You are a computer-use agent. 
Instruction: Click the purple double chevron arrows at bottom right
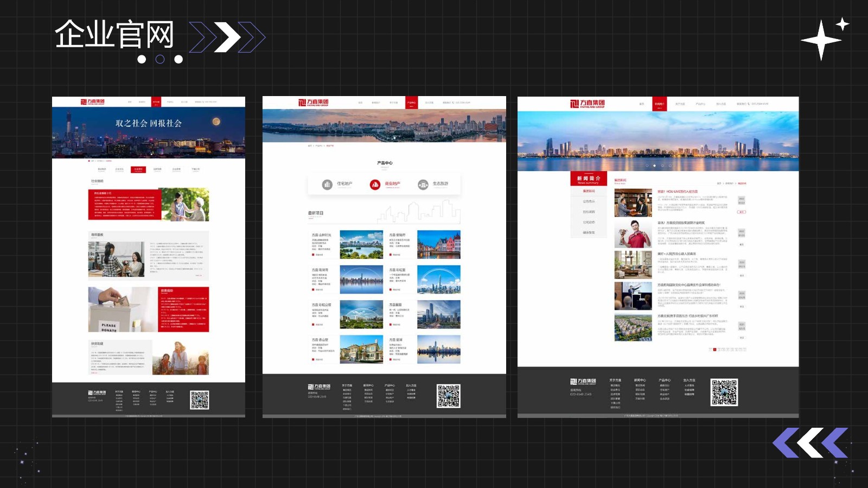(x=810, y=442)
